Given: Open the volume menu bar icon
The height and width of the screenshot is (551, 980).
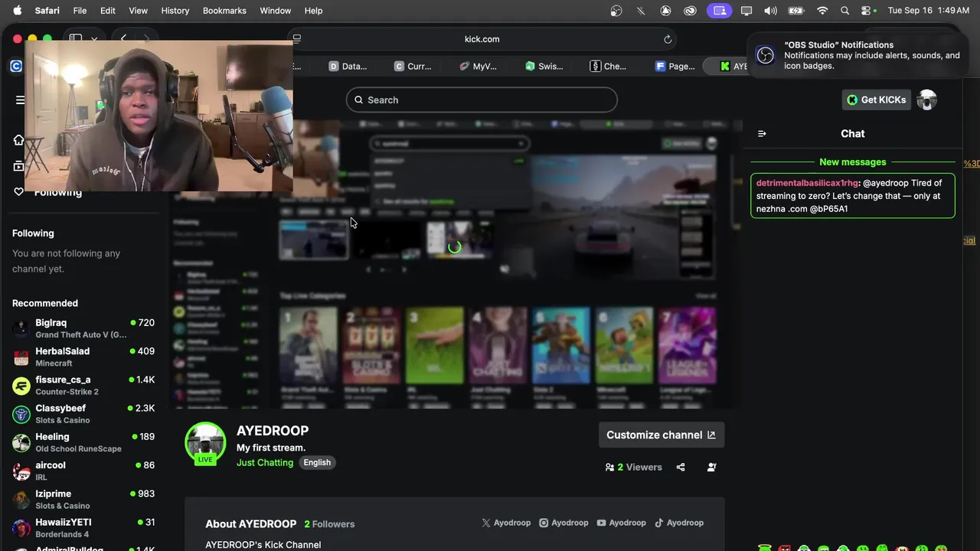Looking at the screenshot, I should (x=770, y=11).
